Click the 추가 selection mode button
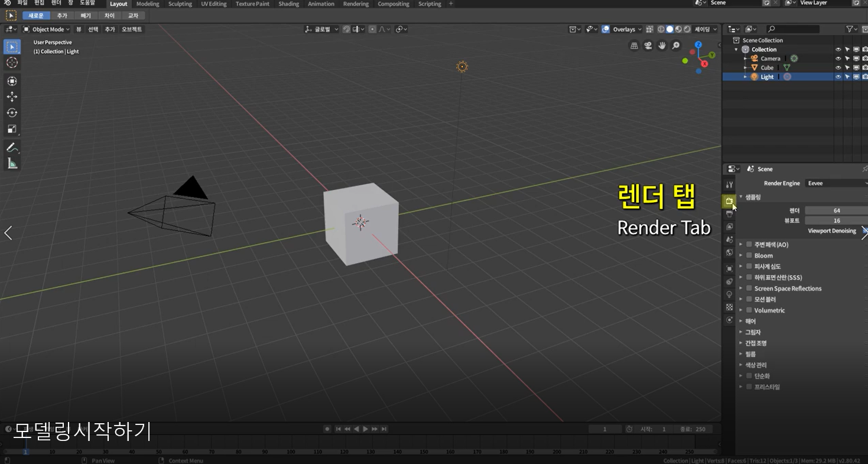868x464 pixels. pos(62,15)
